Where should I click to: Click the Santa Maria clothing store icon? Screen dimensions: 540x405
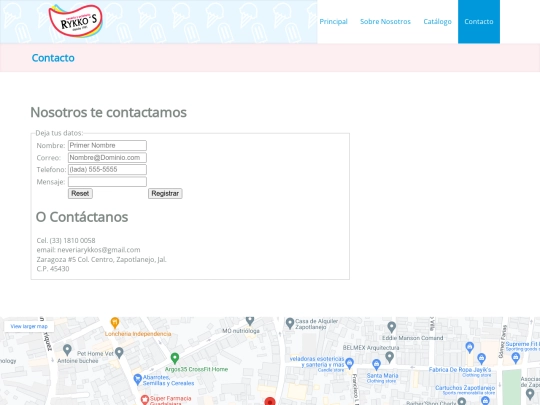pos(376,364)
